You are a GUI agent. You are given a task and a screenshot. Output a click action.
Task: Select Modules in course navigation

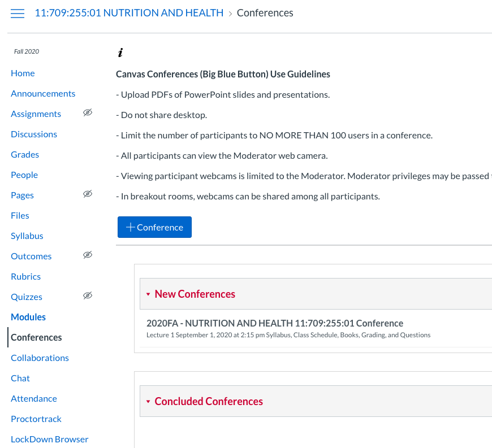[x=28, y=317]
